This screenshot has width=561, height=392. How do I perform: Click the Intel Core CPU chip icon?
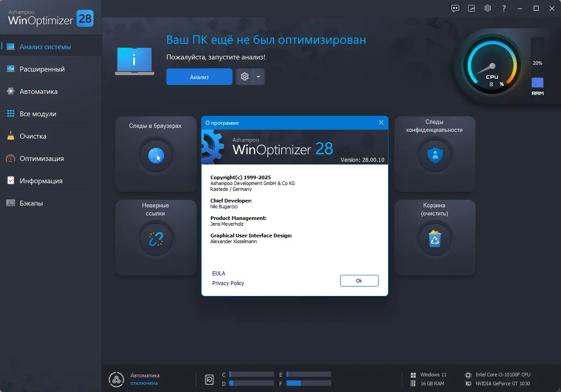[468, 375]
